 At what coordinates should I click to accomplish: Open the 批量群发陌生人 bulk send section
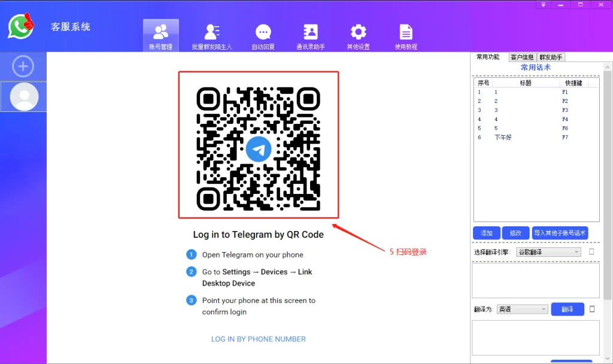(x=212, y=37)
